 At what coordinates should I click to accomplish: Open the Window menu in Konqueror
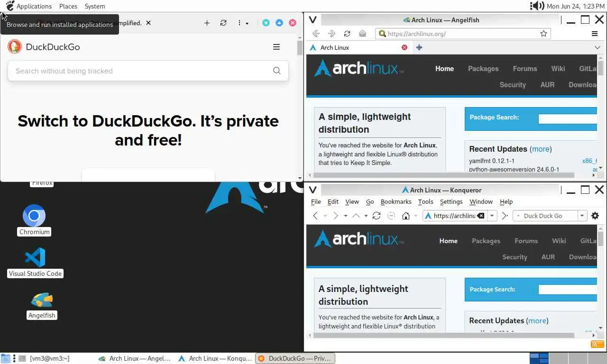pyautogui.click(x=481, y=201)
